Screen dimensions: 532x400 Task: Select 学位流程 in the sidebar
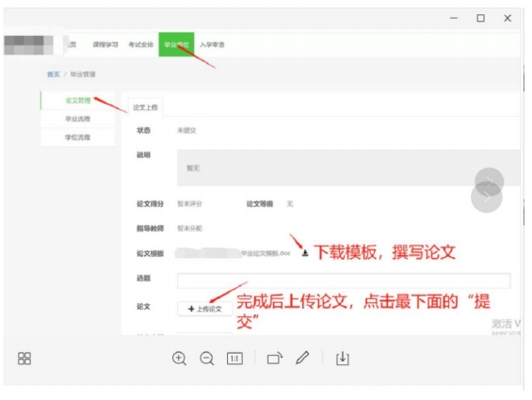(x=78, y=137)
